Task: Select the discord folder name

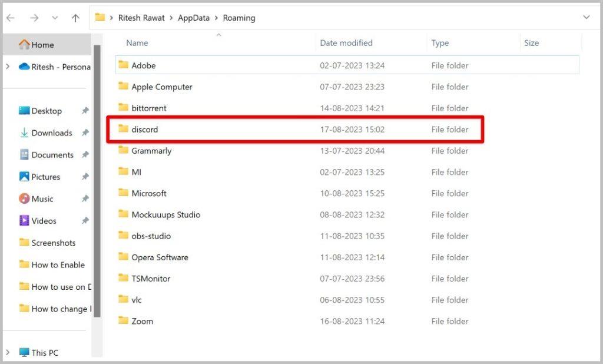Action: point(145,130)
